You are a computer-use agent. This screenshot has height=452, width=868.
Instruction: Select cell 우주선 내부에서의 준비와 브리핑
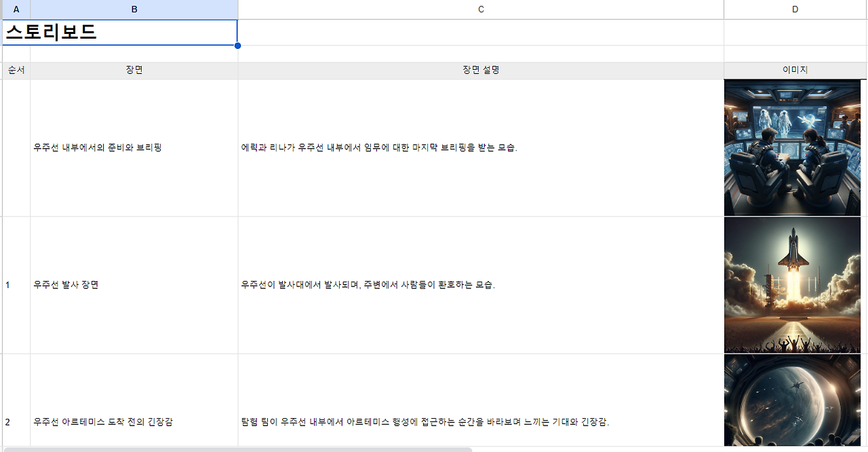pos(134,148)
